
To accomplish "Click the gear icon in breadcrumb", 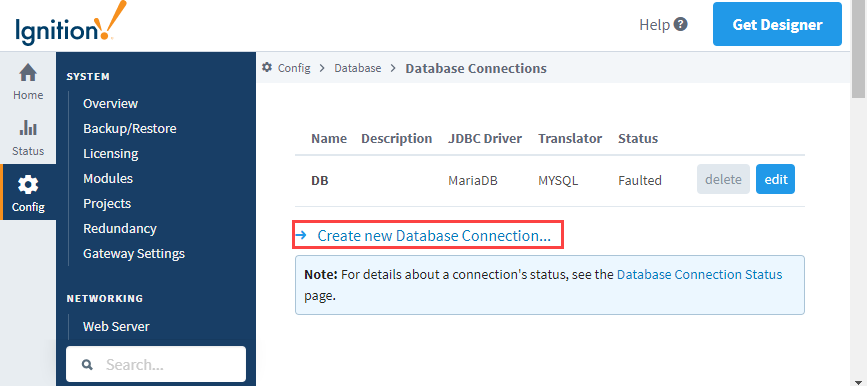I will coord(267,67).
